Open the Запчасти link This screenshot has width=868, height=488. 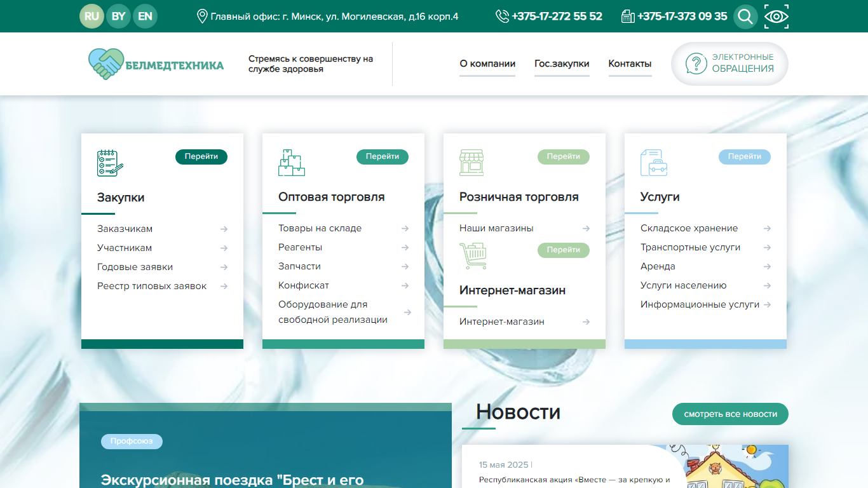coord(299,266)
